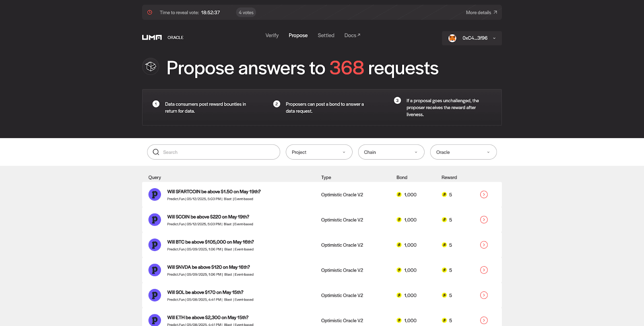644x326 pixels.
Task: Open 'Will $FARTCOIN be above $1.50' query
Action: tap(214, 192)
